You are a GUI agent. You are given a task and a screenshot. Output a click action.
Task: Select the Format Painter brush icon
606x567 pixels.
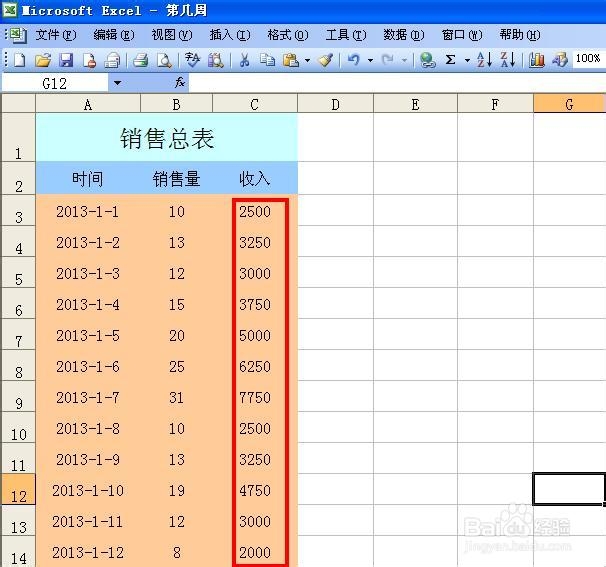coord(325,60)
